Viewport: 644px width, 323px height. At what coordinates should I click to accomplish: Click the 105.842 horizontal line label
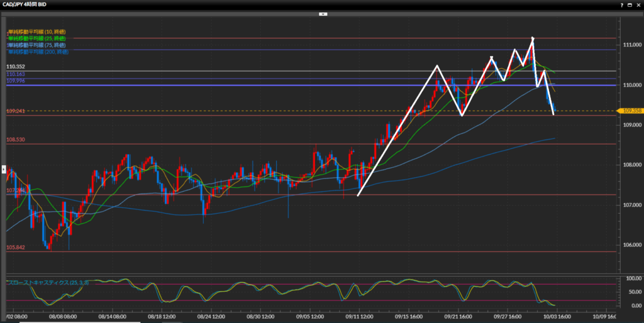click(x=16, y=248)
